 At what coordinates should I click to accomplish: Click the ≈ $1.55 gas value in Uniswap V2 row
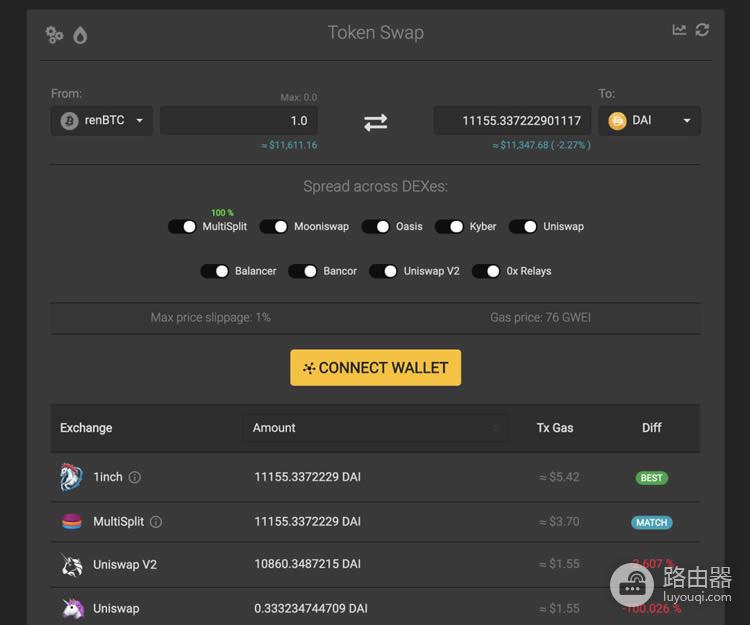[x=560, y=564]
